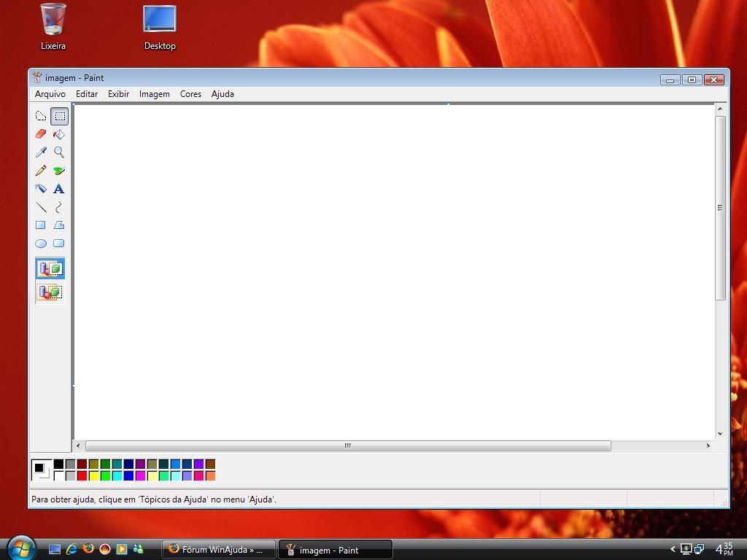Open the Ajuda menu
Viewport: 747px width, 560px height.
(222, 94)
